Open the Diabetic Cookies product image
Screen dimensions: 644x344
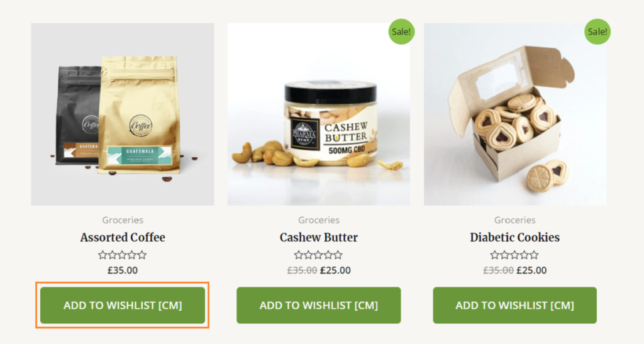click(x=515, y=114)
